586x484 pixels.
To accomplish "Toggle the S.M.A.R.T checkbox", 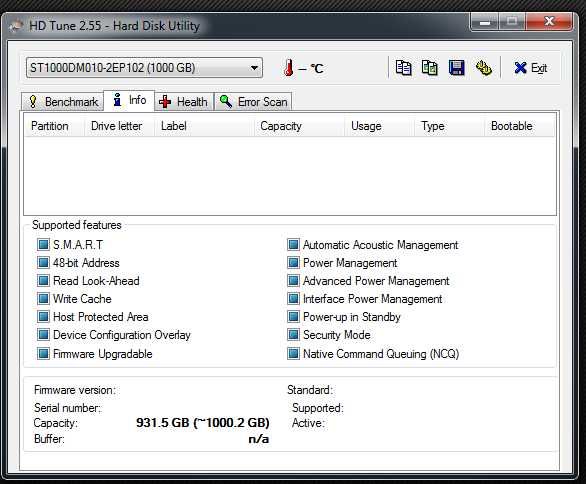I will (43, 244).
